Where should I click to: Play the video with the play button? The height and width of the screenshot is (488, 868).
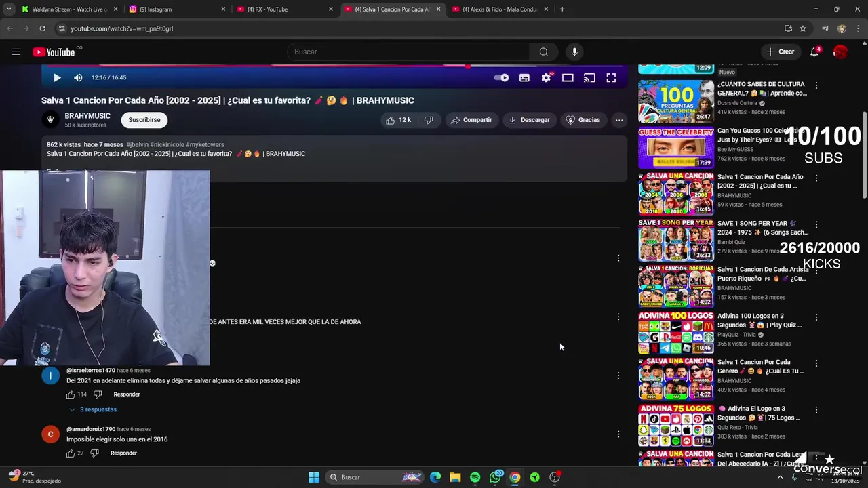[x=57, y=77]
